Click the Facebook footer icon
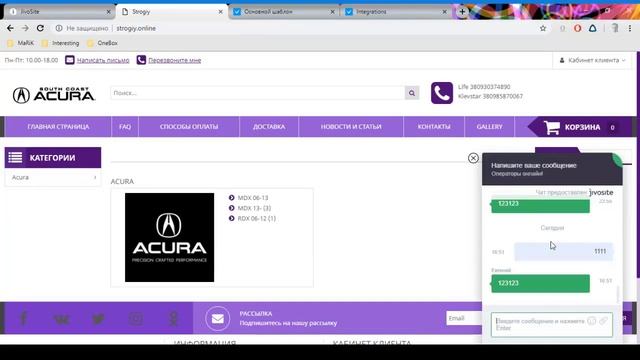Image resolution: width=640 pixels, height=360 pixels. point(23,318)
